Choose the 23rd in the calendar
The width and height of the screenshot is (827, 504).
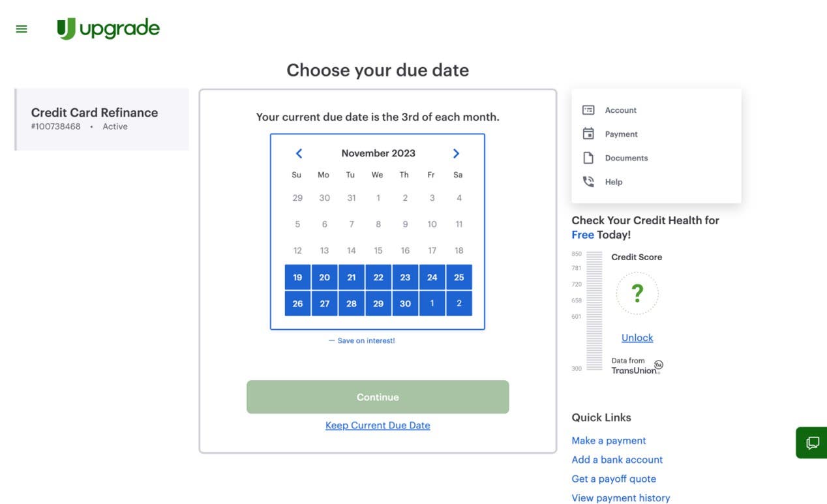pyautogui.click(x=405, y=277)
